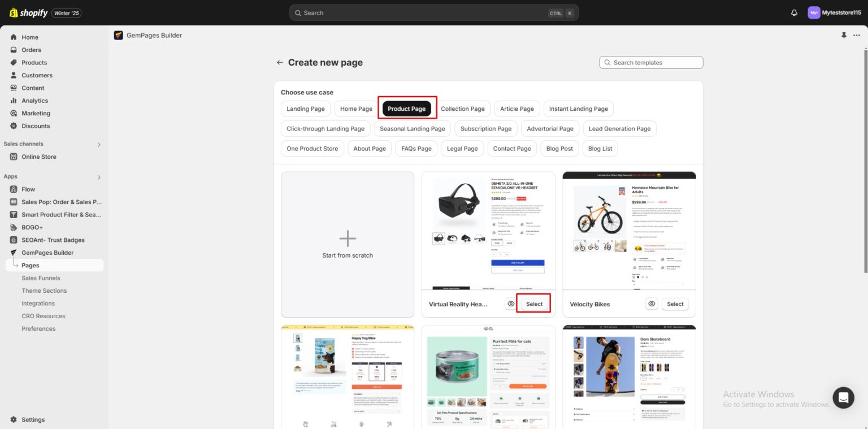Expand the Sales channels section
The image size is (868, 429).
[99, 144]
